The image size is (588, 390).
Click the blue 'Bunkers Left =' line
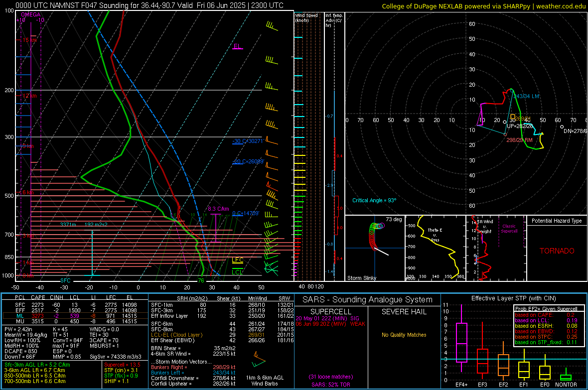point(193,373)
